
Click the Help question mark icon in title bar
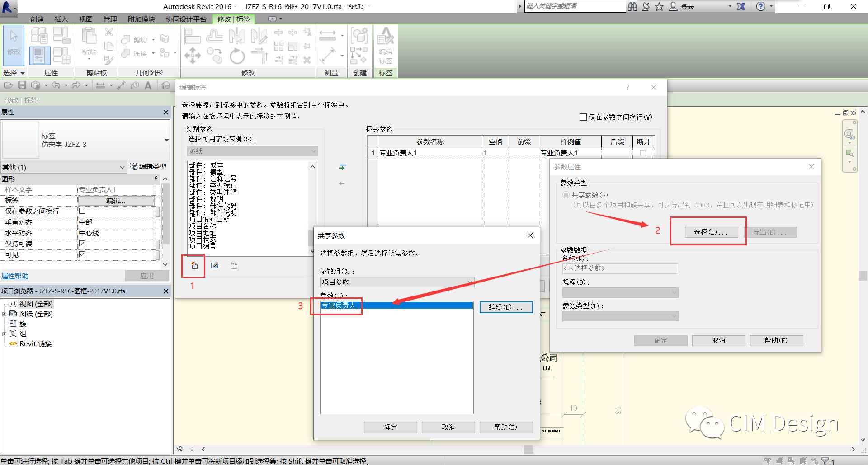click(761, 6)
